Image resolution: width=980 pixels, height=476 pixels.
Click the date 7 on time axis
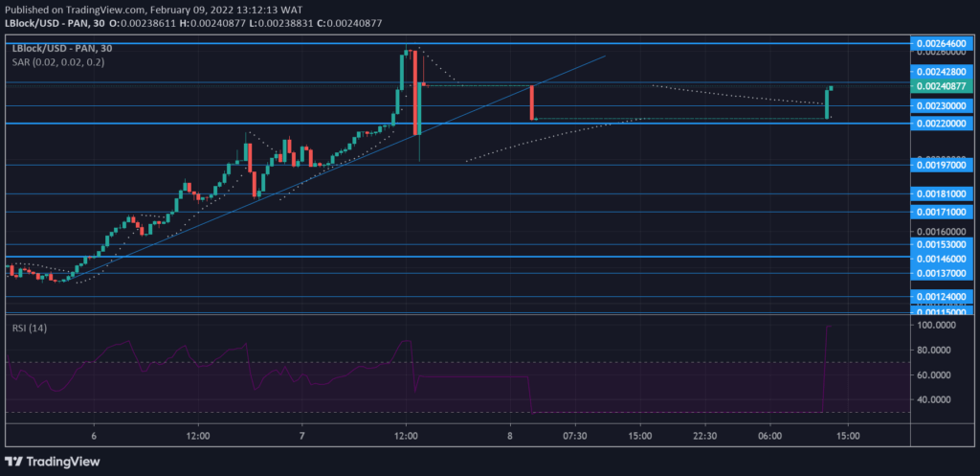tap(301, 436)
